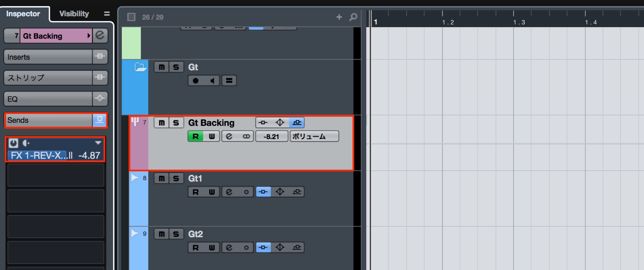Image resolution: width=644 pixels, height=270 pixels.
Task: Toggle EQ bypass on Gt1 track
Action: (x=280, y=192)
